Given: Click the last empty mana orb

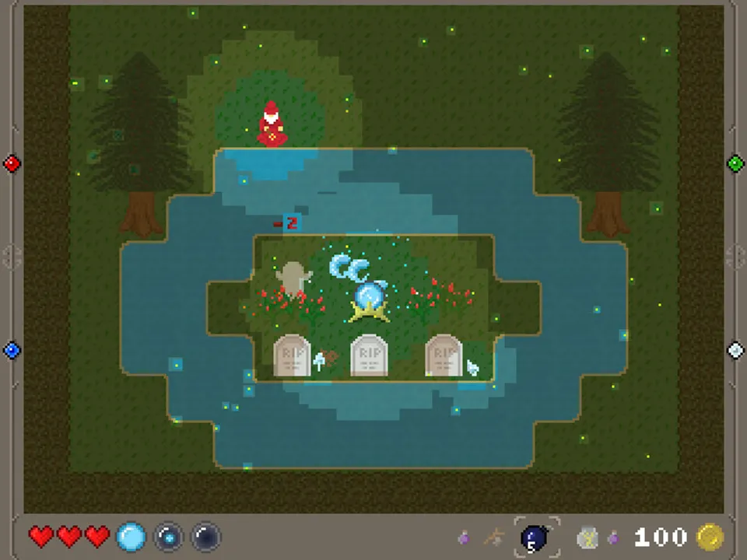Looking at the screenshot, I should (x=205, y=537).
